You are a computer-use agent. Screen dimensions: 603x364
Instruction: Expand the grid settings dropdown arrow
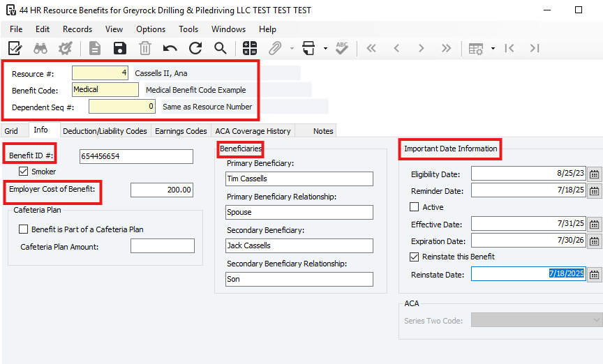click(493, 48)
